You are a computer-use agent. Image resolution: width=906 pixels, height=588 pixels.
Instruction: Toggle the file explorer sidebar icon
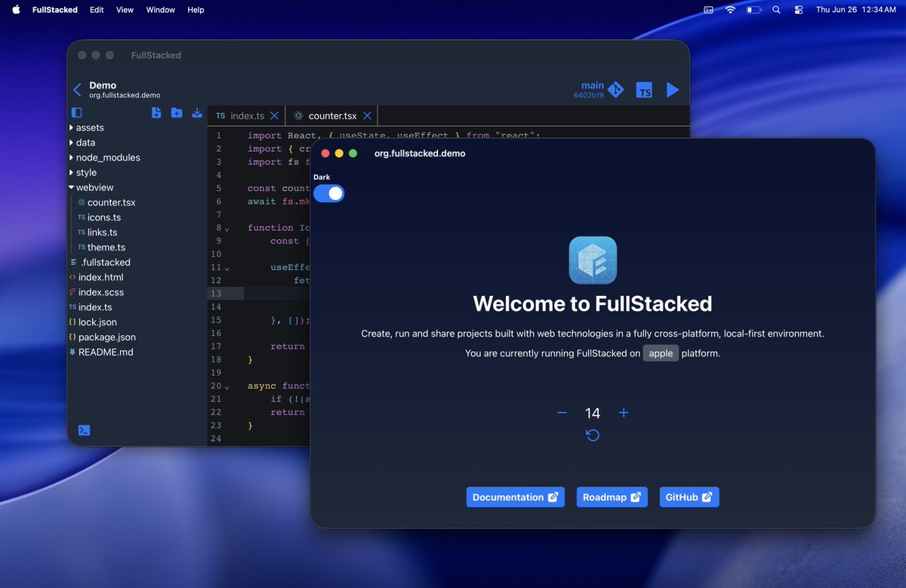78,112
